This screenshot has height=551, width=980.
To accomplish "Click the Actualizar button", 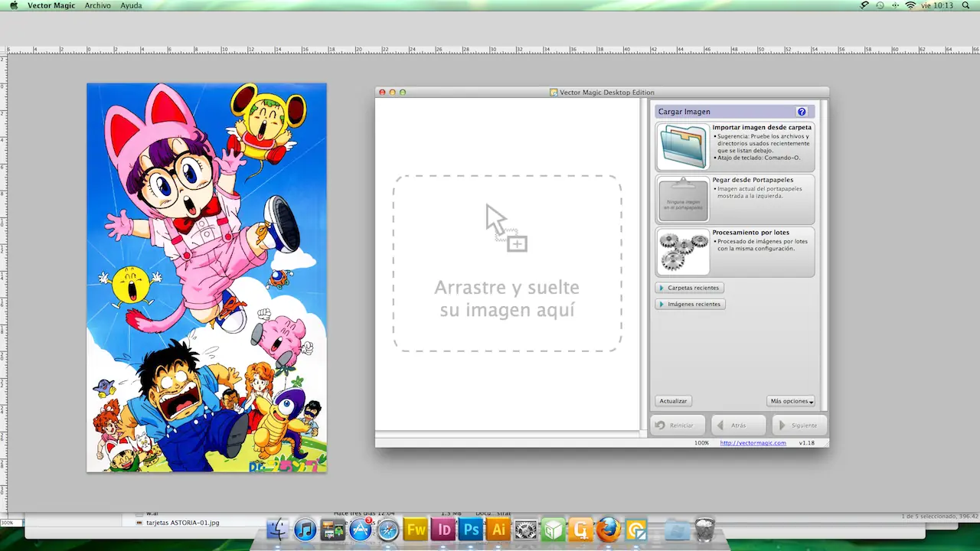I will [673, 401].
